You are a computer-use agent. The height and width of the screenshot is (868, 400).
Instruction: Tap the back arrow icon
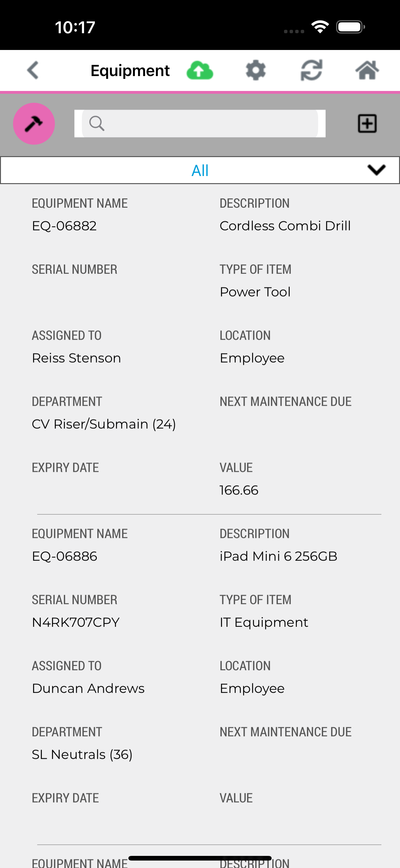pos(33,70)
